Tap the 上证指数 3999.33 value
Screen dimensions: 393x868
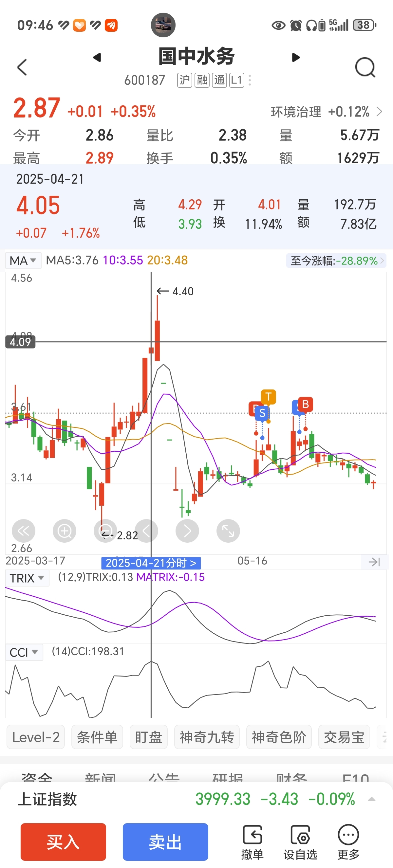tap(223, 799)
